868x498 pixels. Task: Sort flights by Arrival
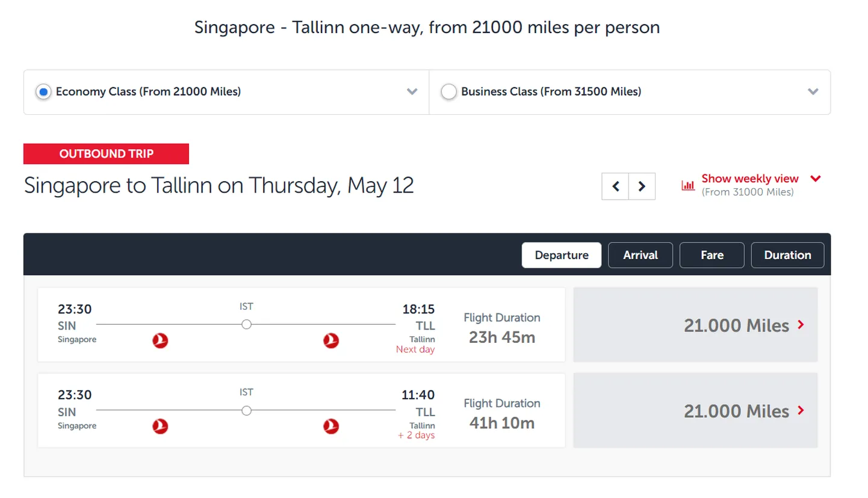[640, 255]
